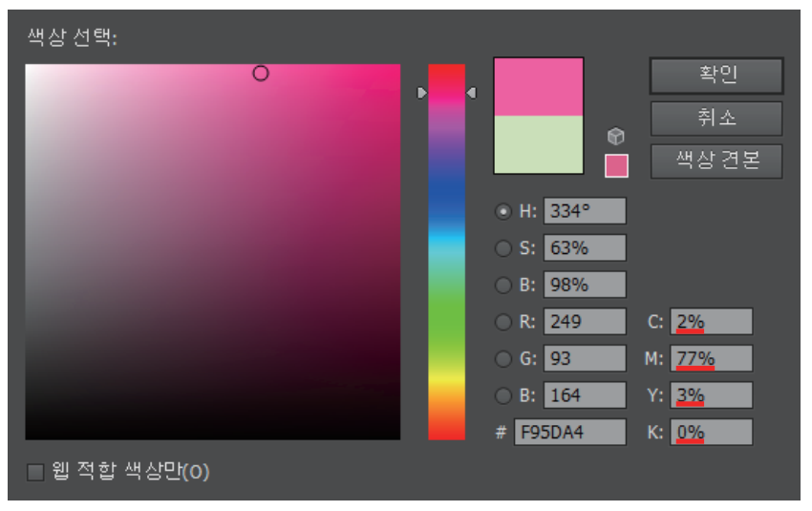The image size is (812, 511).
Task: Click the hue H degree field
Action: click(584, 212)
